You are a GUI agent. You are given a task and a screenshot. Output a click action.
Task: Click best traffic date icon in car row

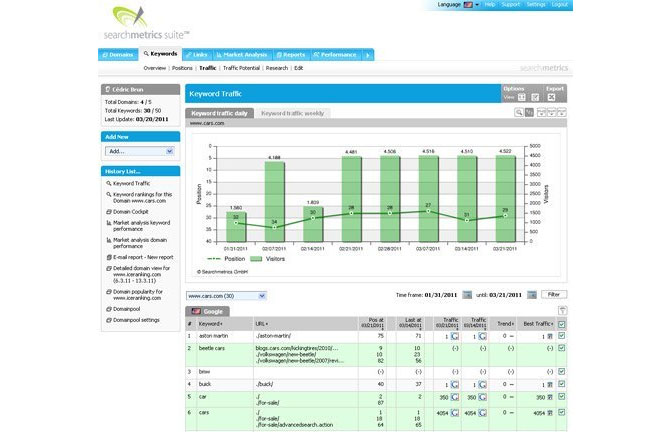(550, 397)
